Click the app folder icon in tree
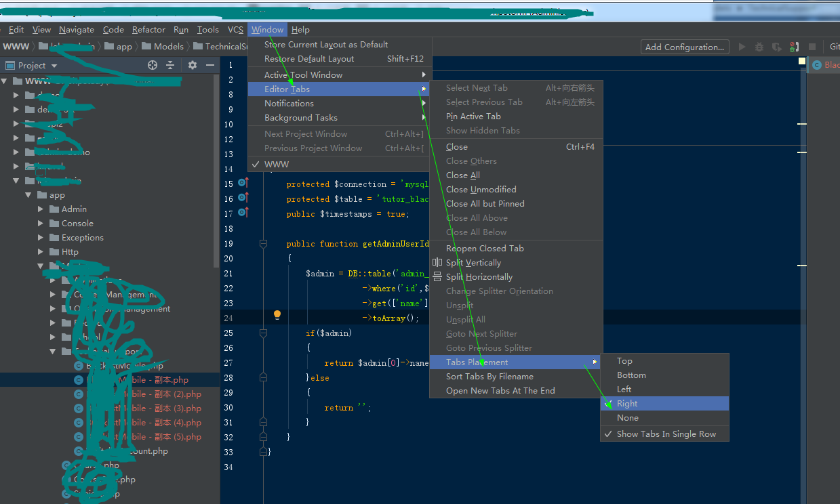Screen dimensions: 840x504 click(x=41, y=194)
